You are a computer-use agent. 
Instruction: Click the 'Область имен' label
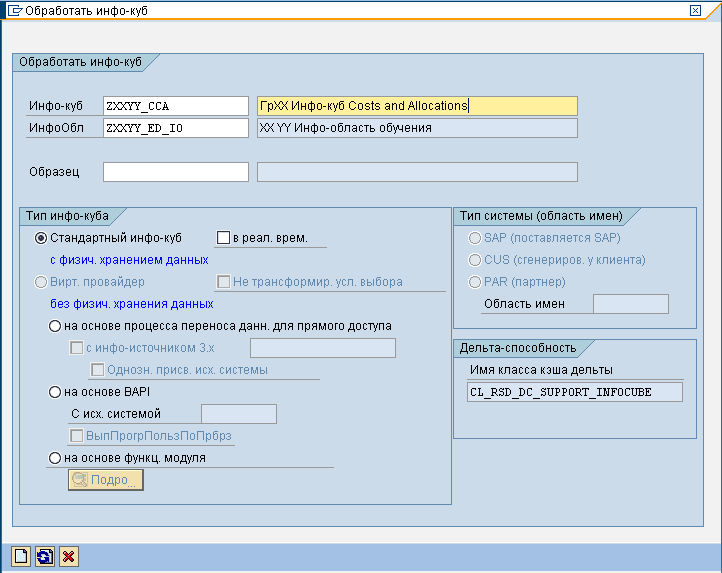[x=524, y=304]
